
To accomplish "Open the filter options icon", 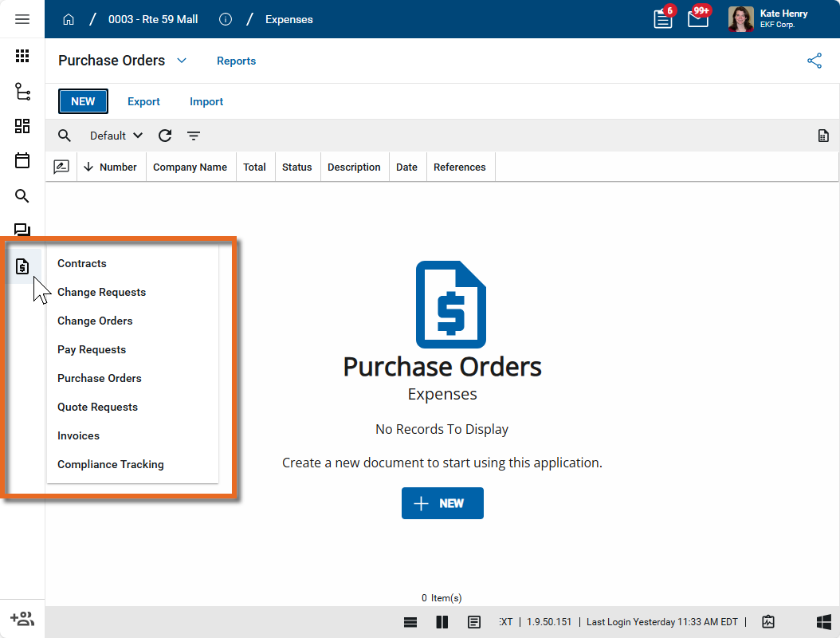I will (194, 136).
